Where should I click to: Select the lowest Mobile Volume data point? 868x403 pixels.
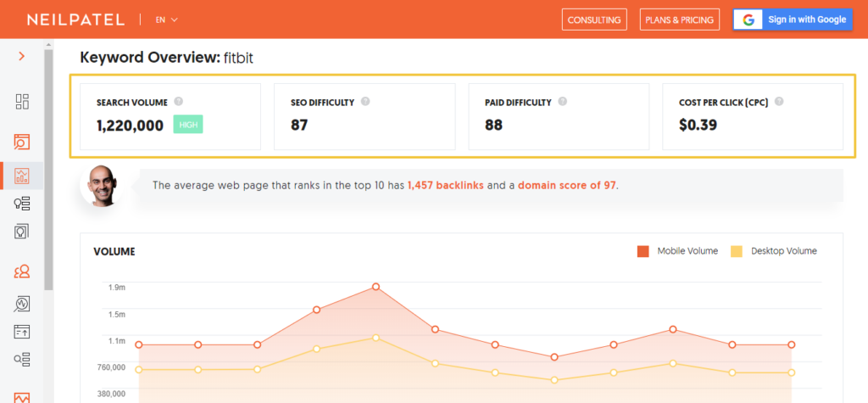tap(554, 357)
